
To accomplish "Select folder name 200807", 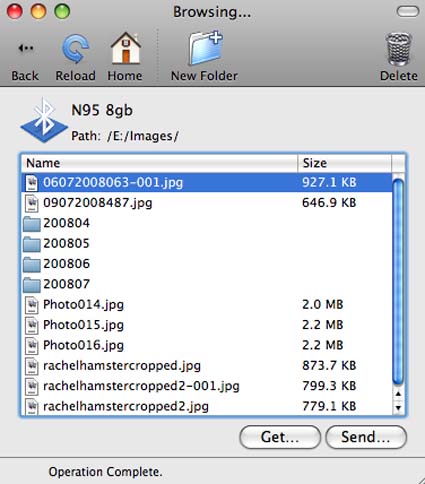I will (x=67, y=284).
